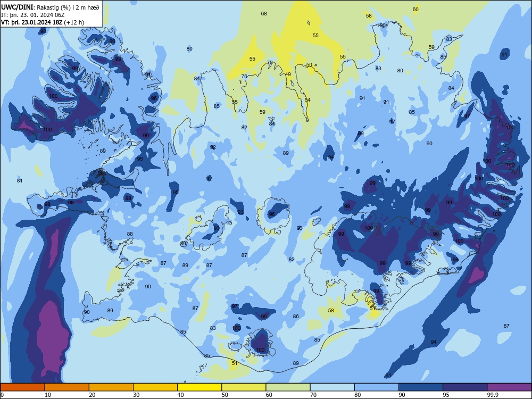Click the '70' legend tick label

coord(313,395)
